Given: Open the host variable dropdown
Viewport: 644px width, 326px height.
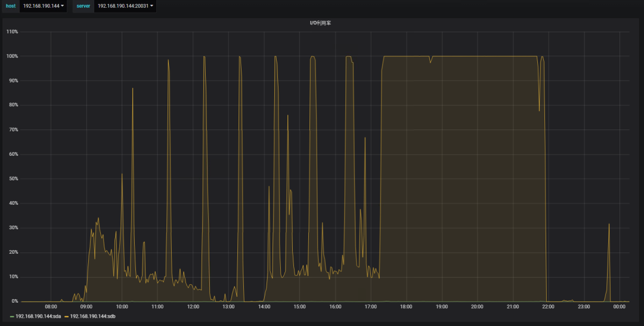Looking at the screenshot, I should click(x=43, y=6).
